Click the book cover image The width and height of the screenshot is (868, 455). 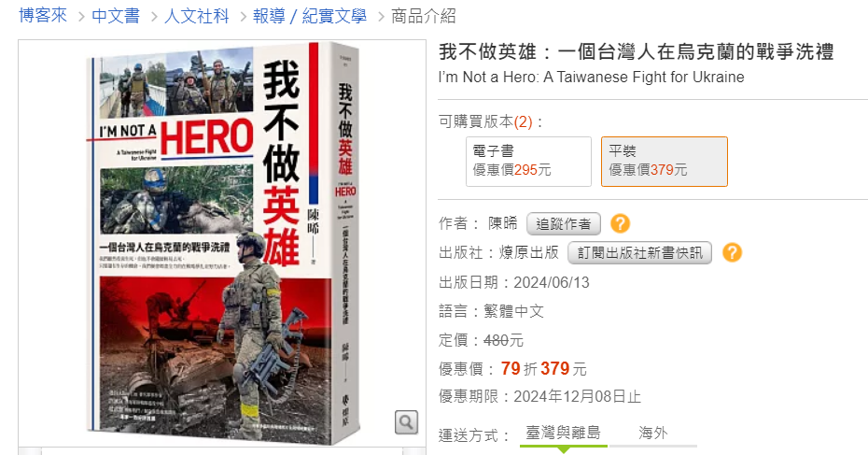click(222, 243)
